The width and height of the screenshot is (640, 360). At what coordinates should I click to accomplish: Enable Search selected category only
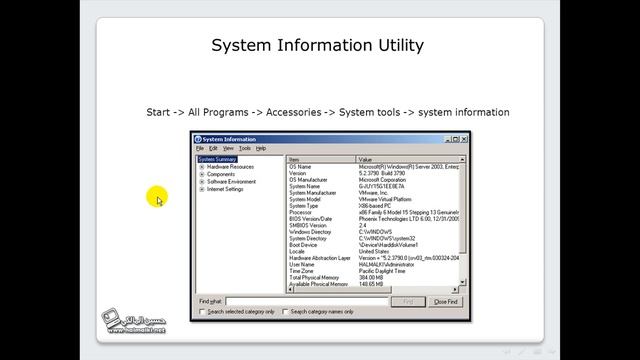pyautogui.click(x=202, y=312)
